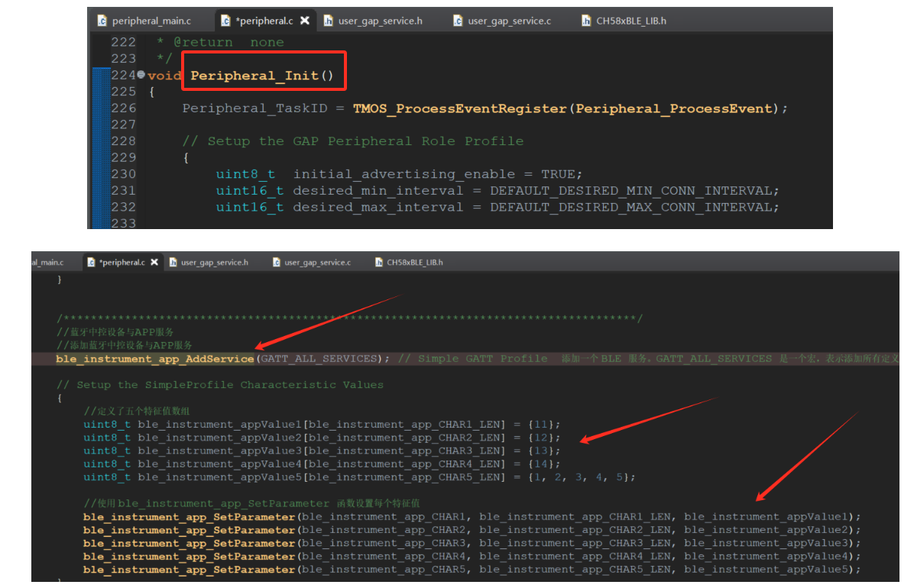The height and width of the screenshot is (588, 914).
Task: Click the comment 'Setup the GAP Peripheral Role Profile'
Action: [352, 141]
